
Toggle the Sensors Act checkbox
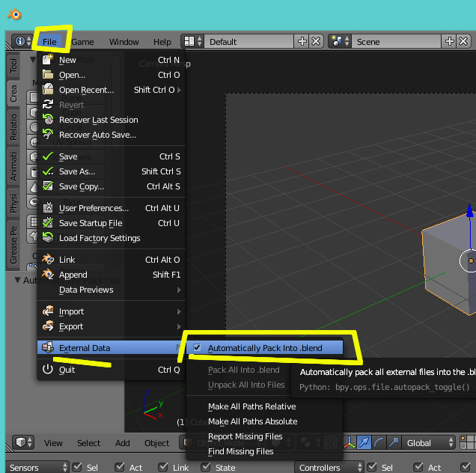(120, 467)
